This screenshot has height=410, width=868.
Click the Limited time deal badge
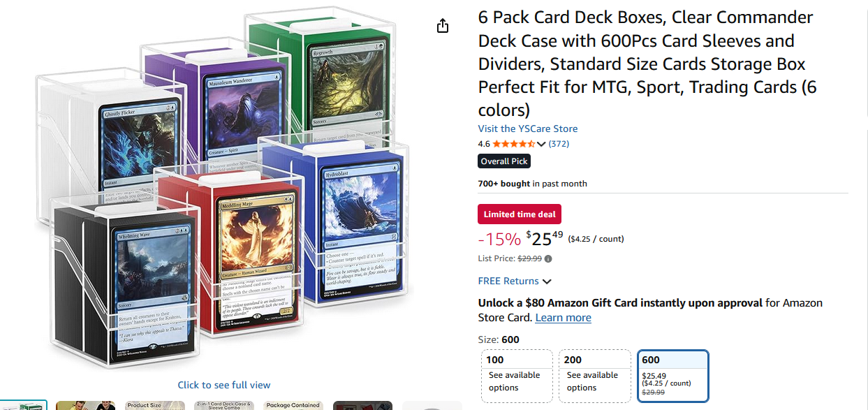click(520, 214)
